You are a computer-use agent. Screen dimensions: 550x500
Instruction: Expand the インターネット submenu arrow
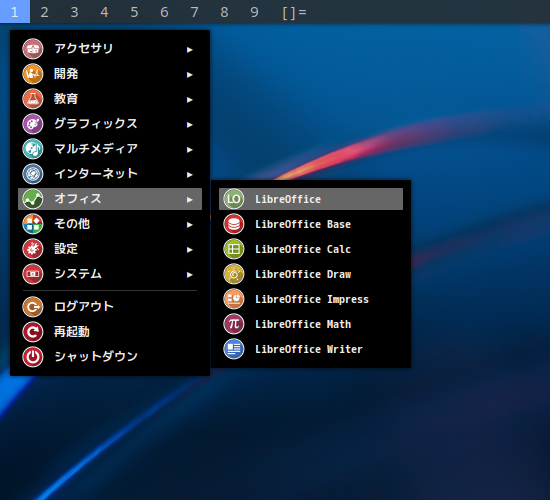pos(189,175)
